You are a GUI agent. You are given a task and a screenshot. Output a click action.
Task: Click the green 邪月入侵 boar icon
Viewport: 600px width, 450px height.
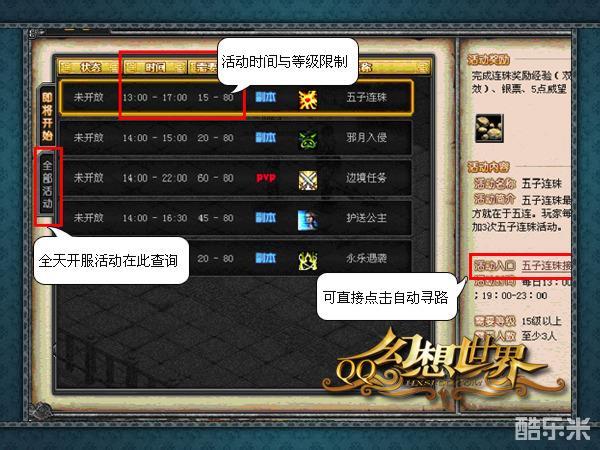[x=308, y=139]
